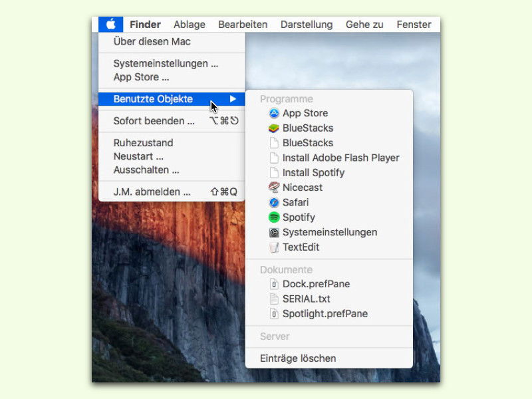Open the Apple menu logo
Viewport: 532px width, 399px height.
(x=110, y=25)
